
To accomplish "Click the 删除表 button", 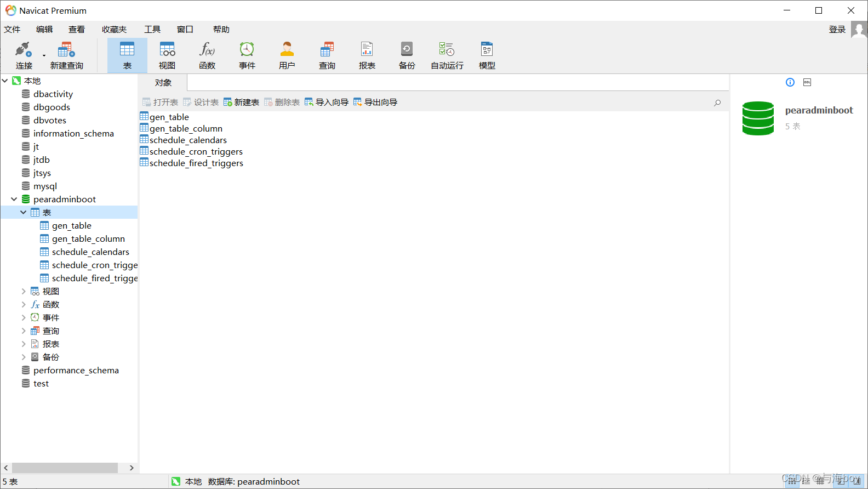I will (x=282, y=103).
